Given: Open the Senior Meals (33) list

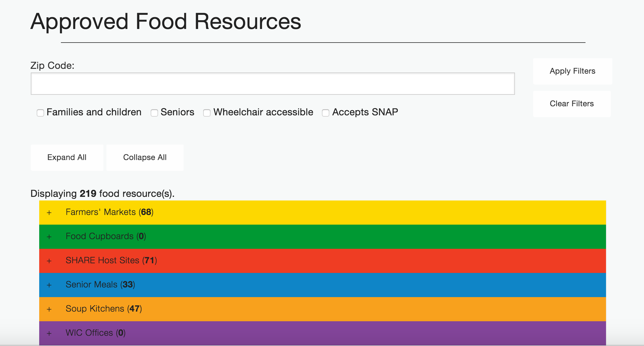Looking at the screenshot, I should [x=100, y=285].
